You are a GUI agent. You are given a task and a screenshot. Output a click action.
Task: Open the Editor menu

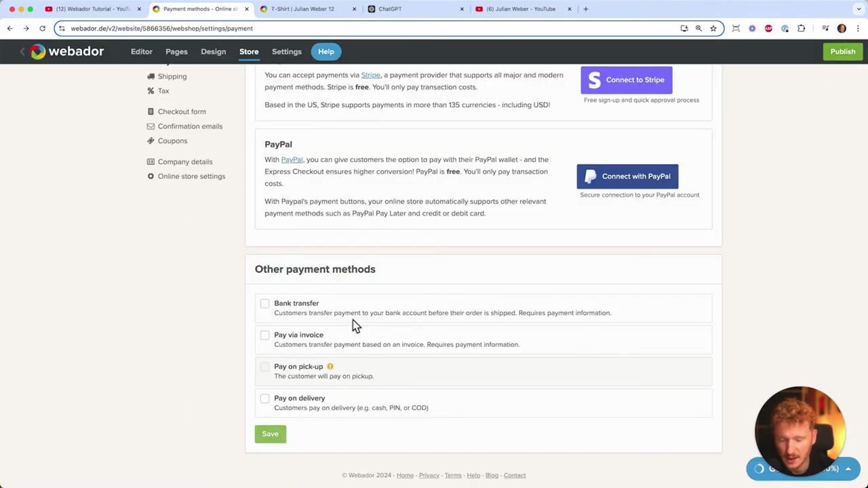click(x=142, y=52)
